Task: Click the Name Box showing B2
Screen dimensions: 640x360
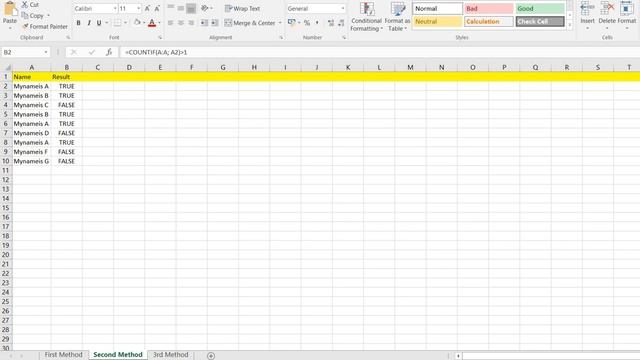Action: (x=22, y=52)
